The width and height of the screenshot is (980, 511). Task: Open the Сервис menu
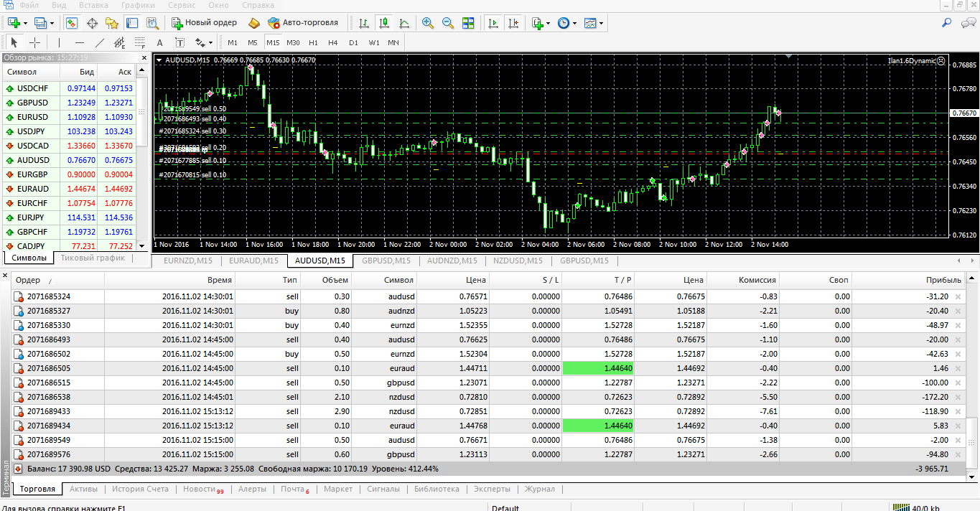tap(182, 5)
